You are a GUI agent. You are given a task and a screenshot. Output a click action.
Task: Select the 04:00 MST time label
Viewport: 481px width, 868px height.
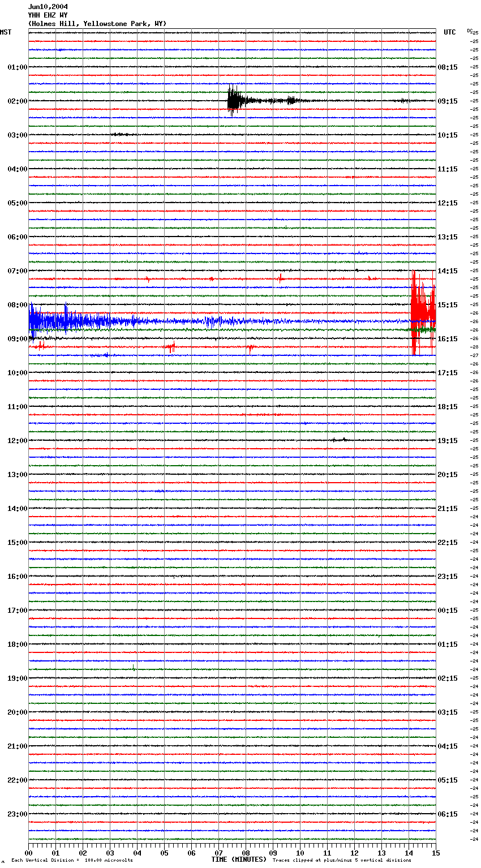point(18,169)
